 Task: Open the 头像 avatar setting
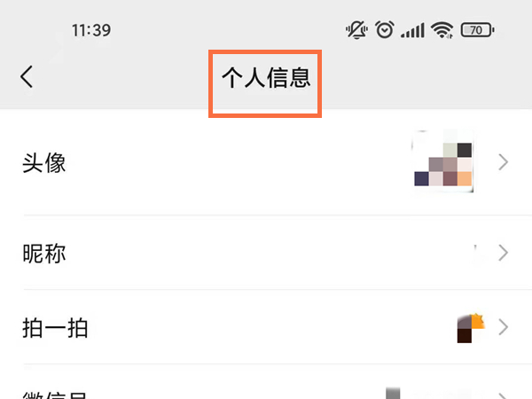pos(266,162)
